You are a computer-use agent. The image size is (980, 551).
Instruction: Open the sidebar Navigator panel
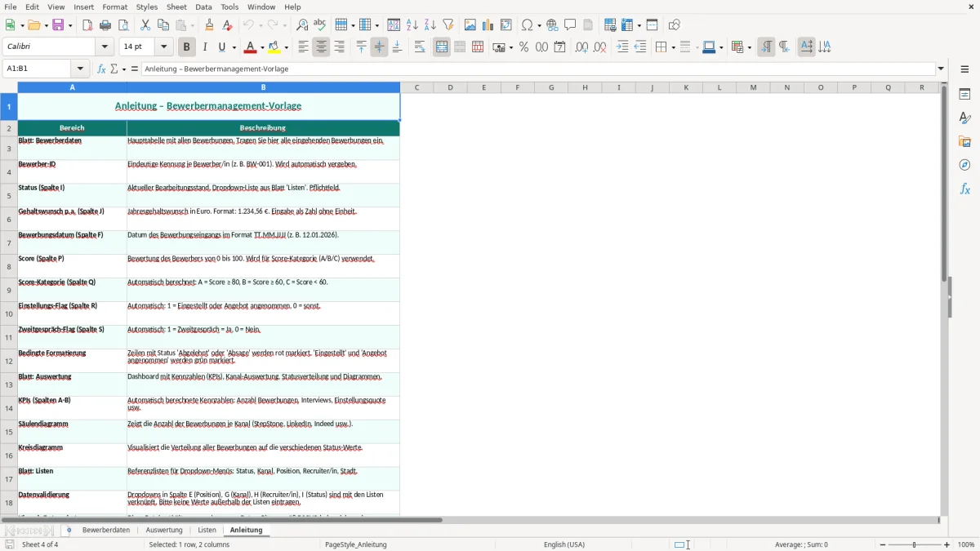tap(964, 165)
